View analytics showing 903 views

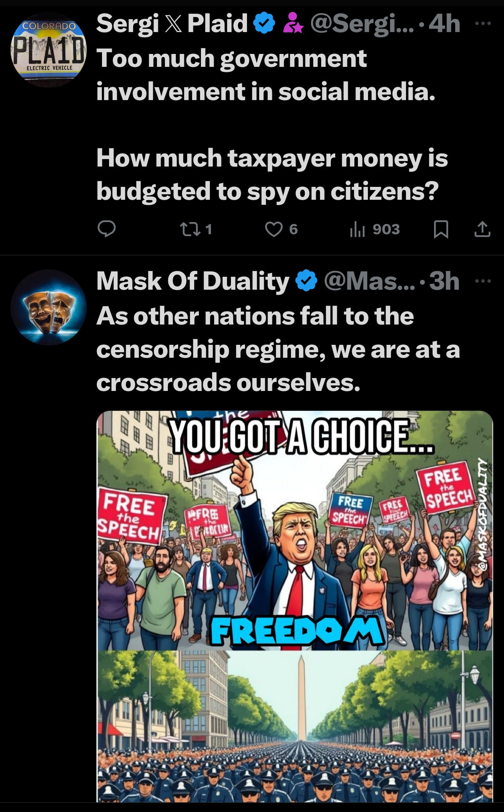(x=375, y=229)
